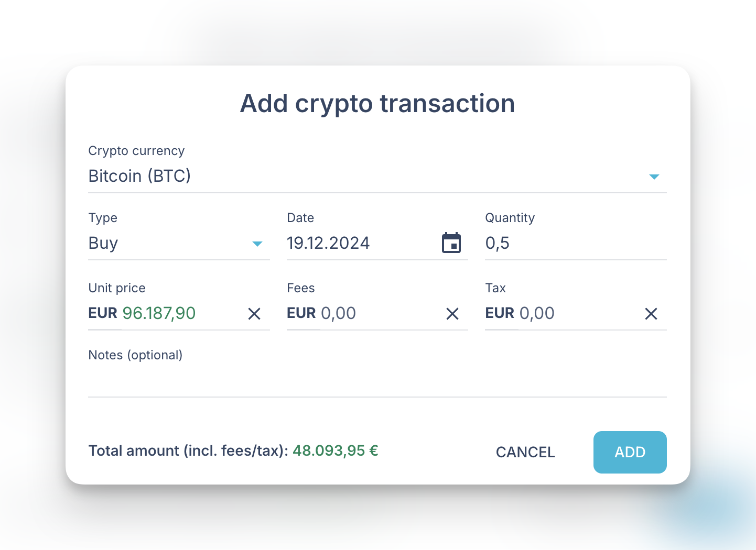Edit the Unit price amount 96.187,90
Image resolution: width=756 pixels, height=550 pixels.
tap(159, 313)
